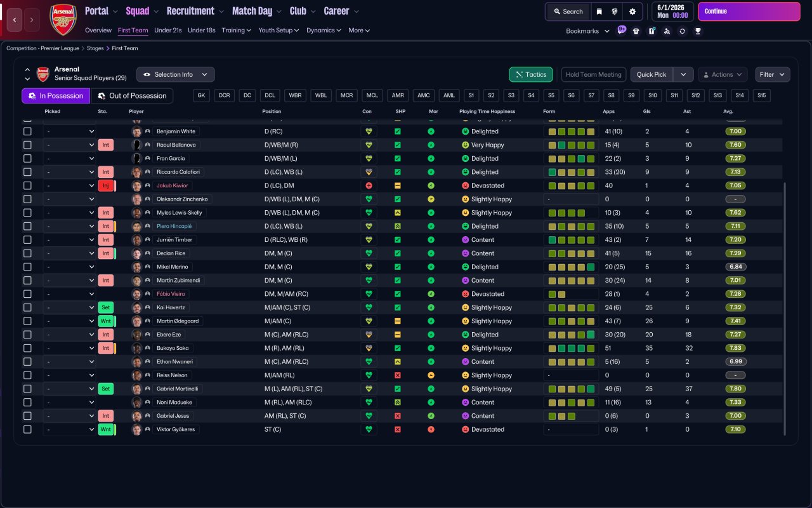Open the Match Day main menu
812x508 pixels.
tap(256, 11)
